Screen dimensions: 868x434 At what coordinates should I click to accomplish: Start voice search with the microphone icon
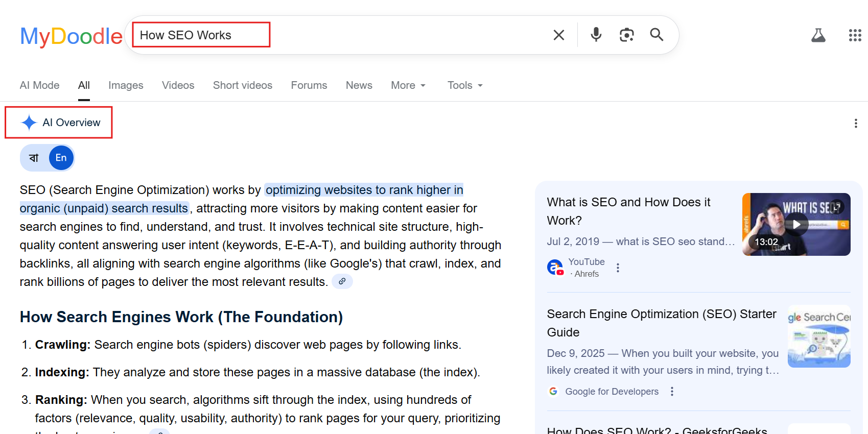click(596, 35)
